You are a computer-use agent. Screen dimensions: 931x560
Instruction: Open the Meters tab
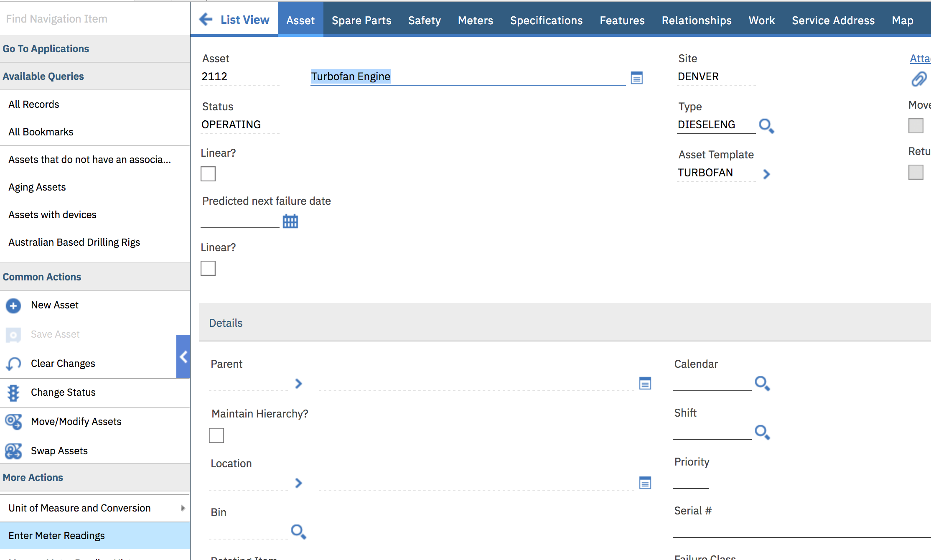[x=476, y=20]
